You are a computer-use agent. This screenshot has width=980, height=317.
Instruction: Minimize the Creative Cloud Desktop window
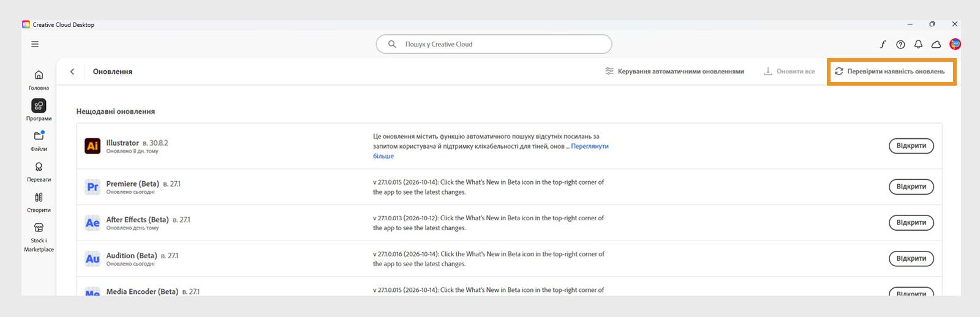tap(910, 24)
